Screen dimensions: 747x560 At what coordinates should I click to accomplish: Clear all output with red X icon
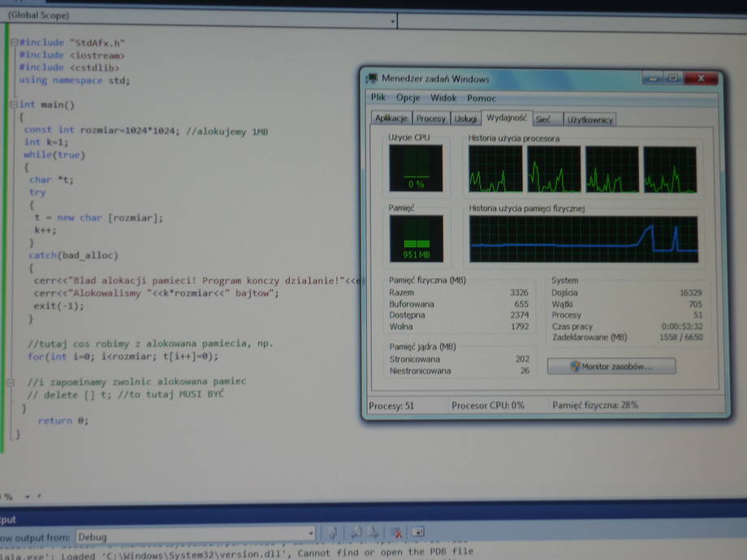[x=397, y=532]
